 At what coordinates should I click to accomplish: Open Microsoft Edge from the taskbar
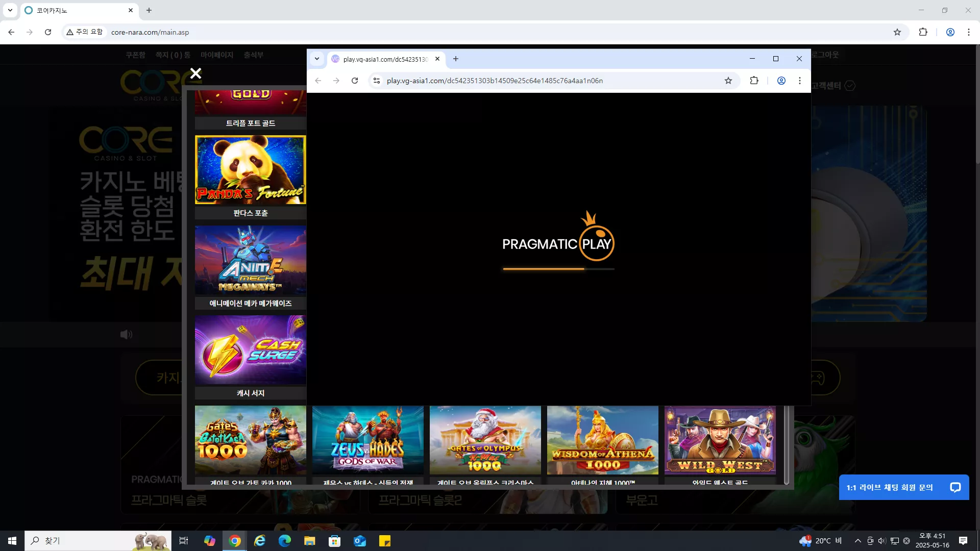pos(285,541)
